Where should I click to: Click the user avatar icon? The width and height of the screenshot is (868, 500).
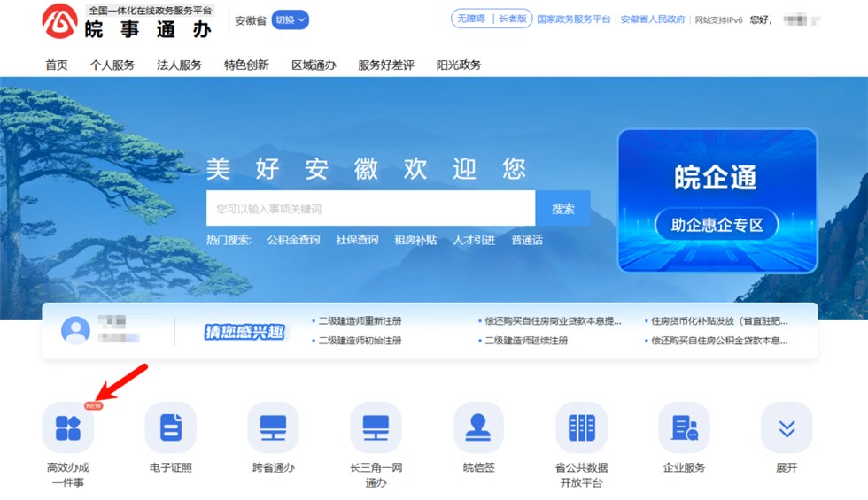(x=75, y=330)
